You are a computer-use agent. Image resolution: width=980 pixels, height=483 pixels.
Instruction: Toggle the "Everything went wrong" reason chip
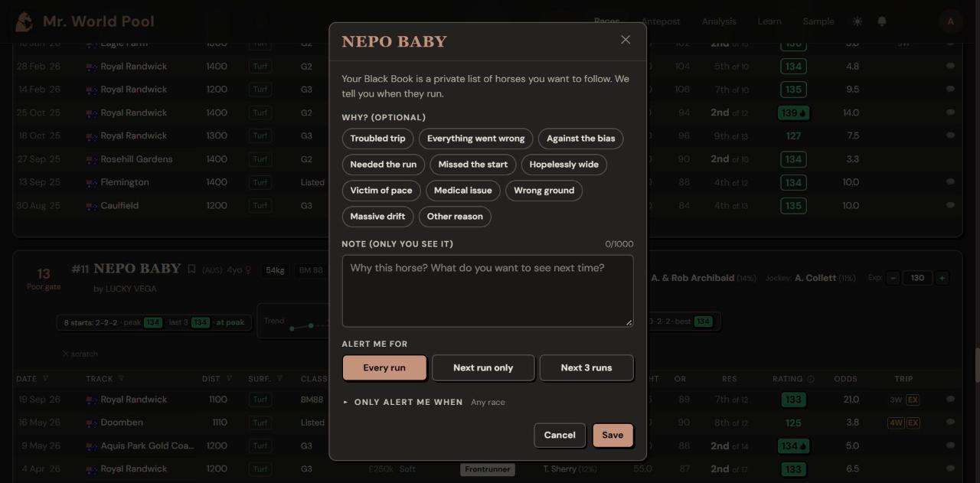click(x=475, y=139)
